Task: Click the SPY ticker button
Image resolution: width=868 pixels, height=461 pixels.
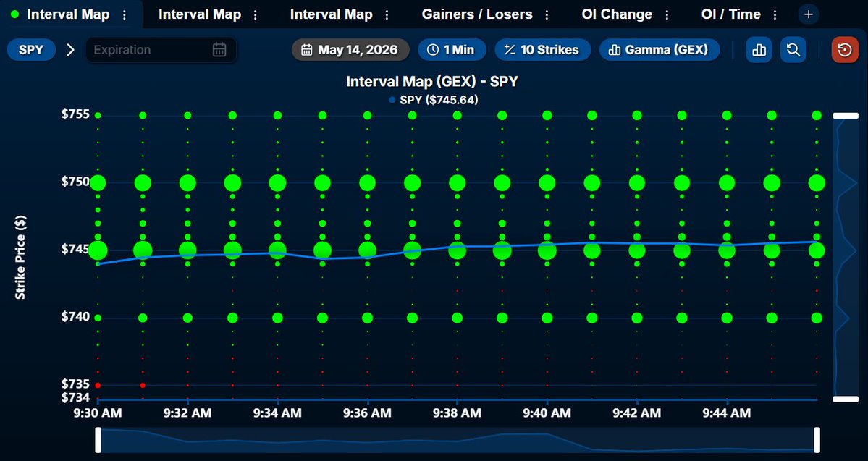Action: 31,50
